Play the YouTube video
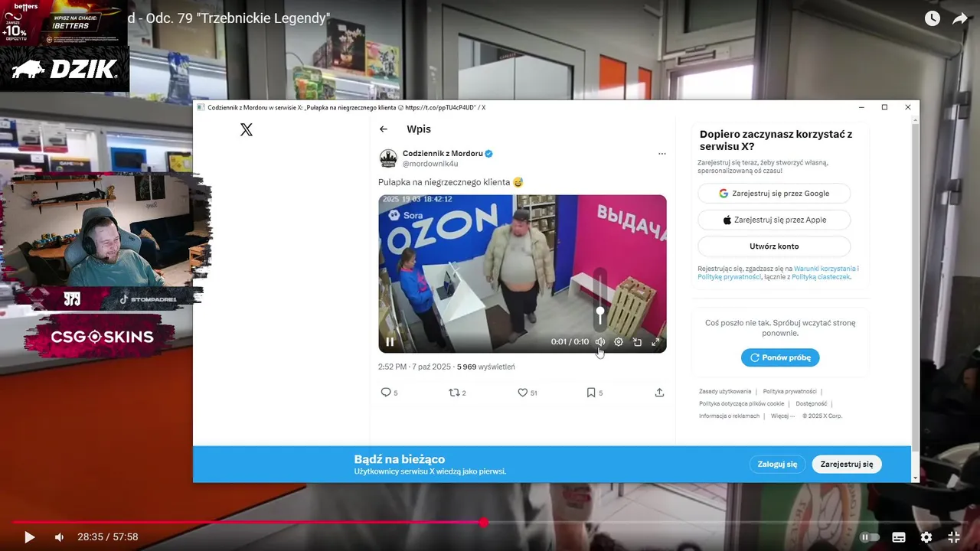Viewport: 980px width, 551px height. pyautogui.click(x=29, y=537)
